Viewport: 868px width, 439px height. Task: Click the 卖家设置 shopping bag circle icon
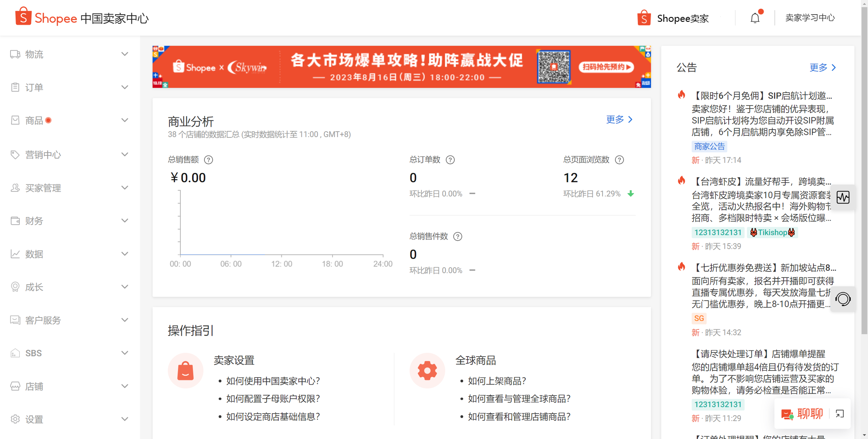click(186, 371)
